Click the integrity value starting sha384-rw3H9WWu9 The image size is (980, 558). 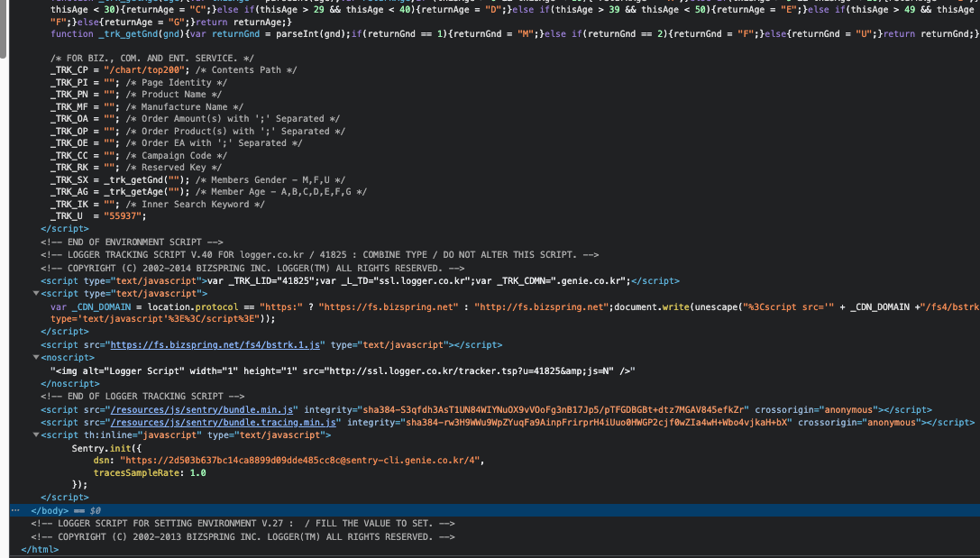click(x=596, y=423)
